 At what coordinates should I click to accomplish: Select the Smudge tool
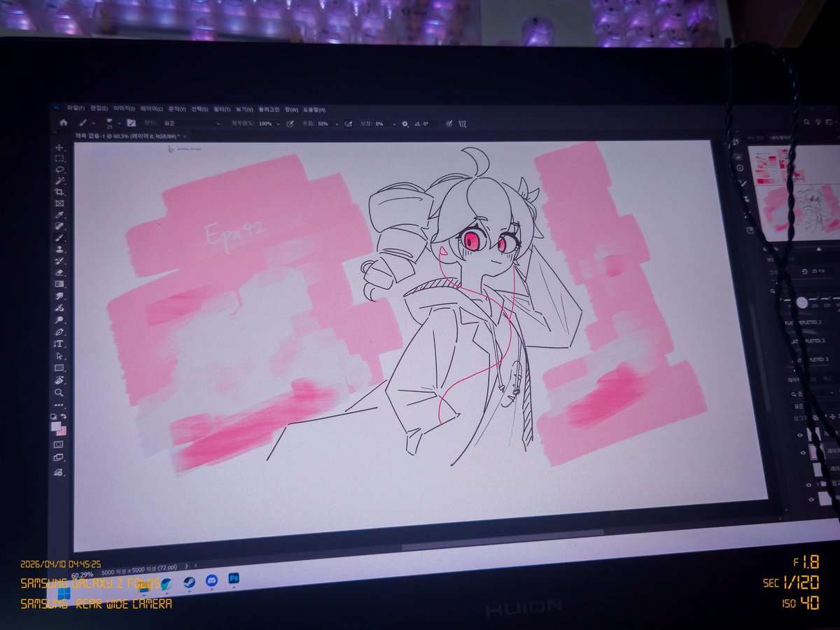[x=59, y=296]
